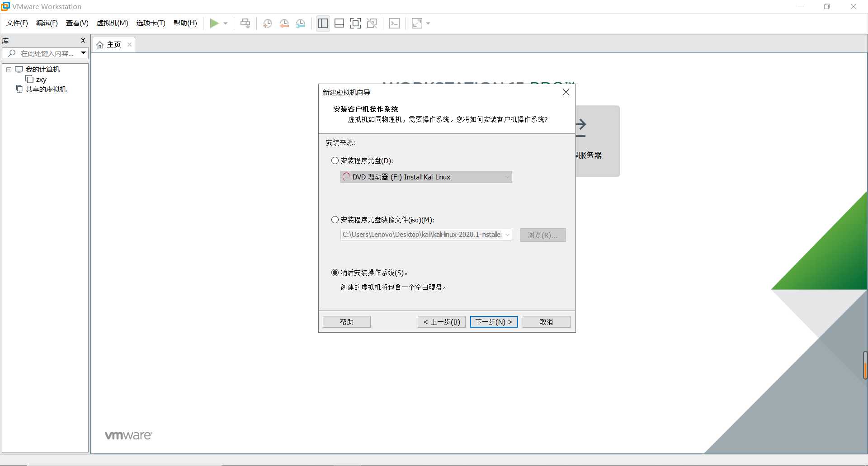Viewport: 868px width, 466px height.
Task: Continue with the 下一步(N) button
Action: pos(494,322)
